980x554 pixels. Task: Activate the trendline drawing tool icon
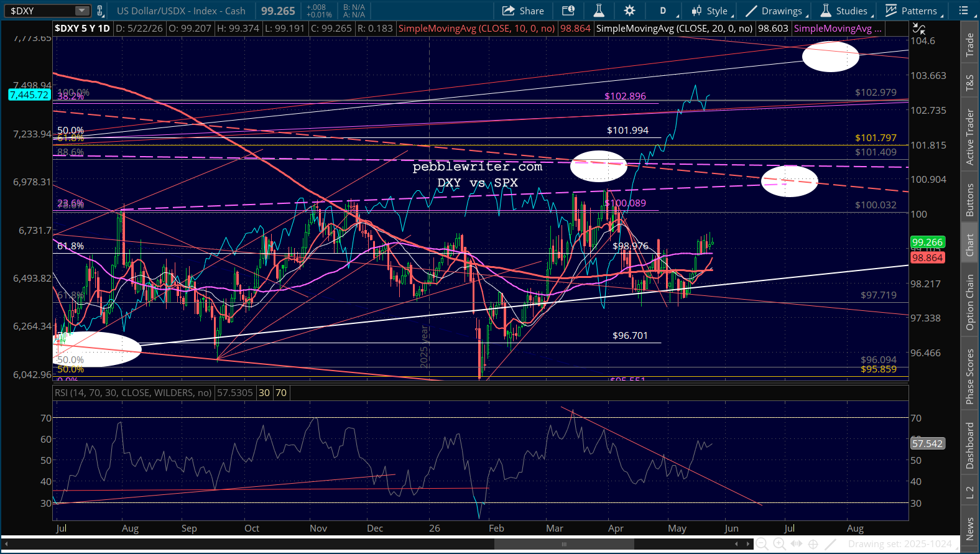[830, 544]
